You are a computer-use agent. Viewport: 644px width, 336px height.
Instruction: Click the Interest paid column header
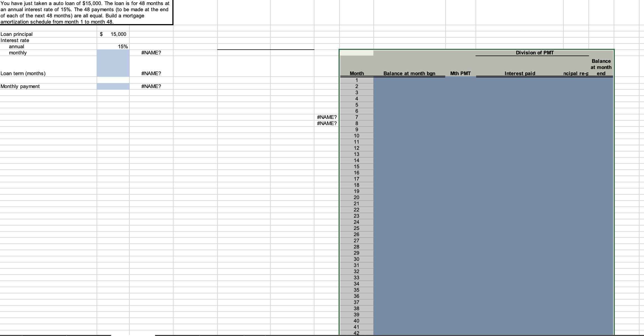click(520, 73)
